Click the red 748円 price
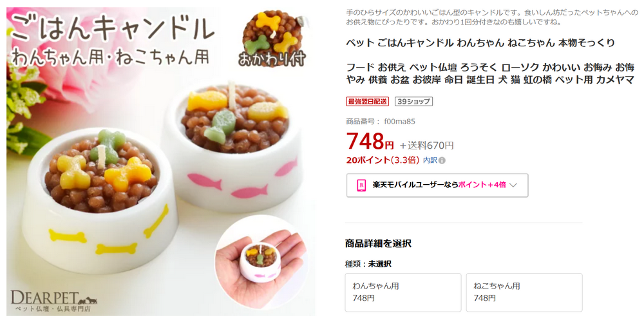 [x=370, y=141]
